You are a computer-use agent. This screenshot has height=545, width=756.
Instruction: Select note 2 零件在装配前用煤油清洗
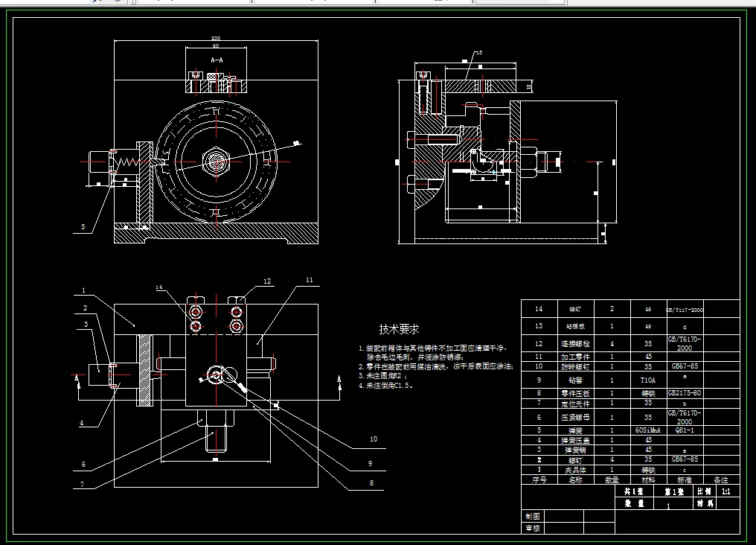coord(436,366)
